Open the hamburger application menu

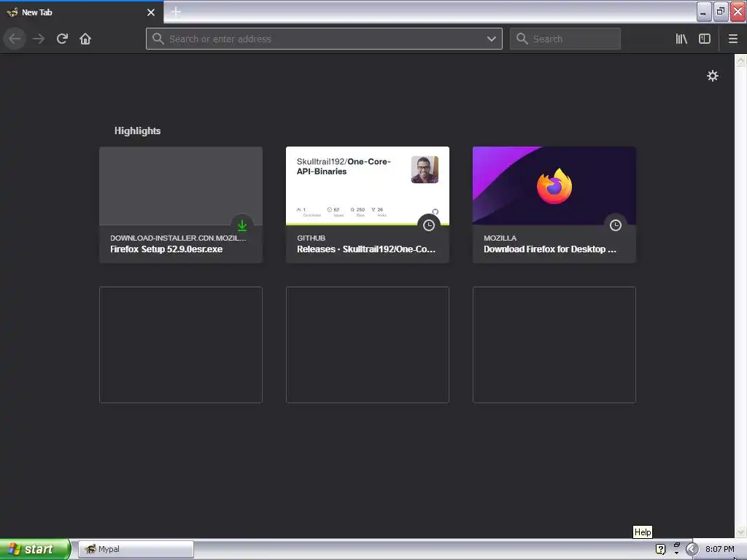pyautogui.click(x=732, y=39)
